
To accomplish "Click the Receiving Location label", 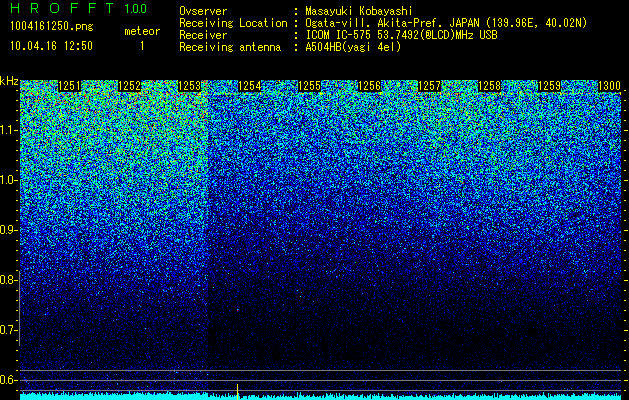I will [x=233, y=23].
